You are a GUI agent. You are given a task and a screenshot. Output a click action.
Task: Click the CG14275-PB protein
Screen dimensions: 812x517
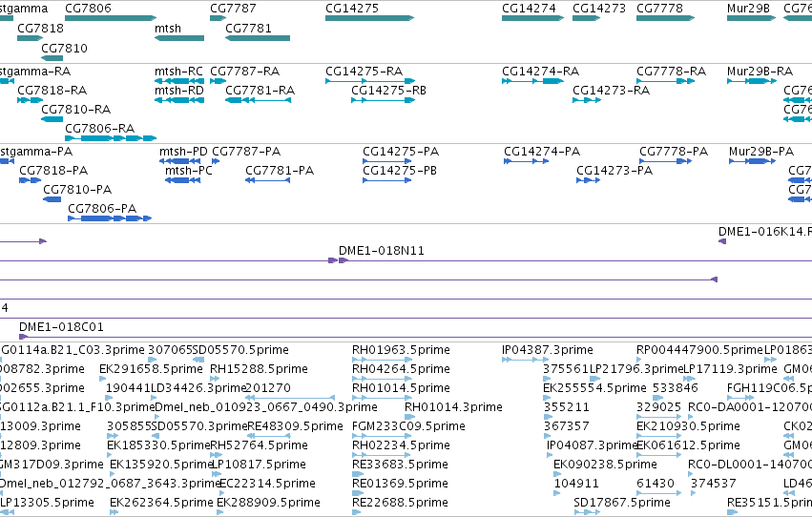(x=387, y=180)
